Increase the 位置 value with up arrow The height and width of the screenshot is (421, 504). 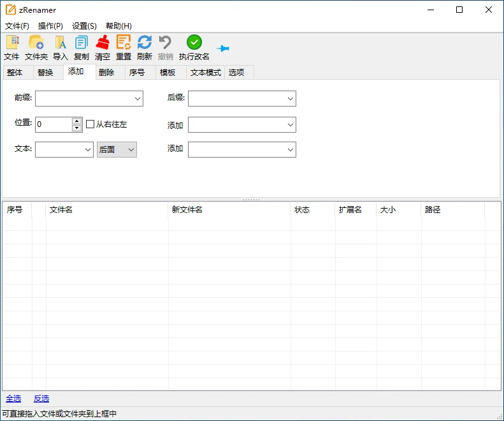[77, 121]
